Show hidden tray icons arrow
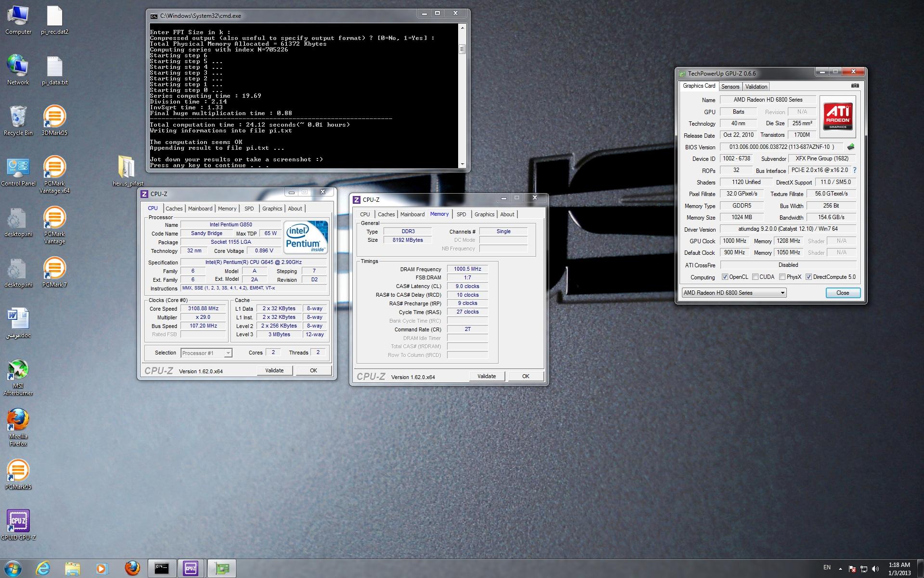This screenshot has width=924, height=578. coord(840,569)
